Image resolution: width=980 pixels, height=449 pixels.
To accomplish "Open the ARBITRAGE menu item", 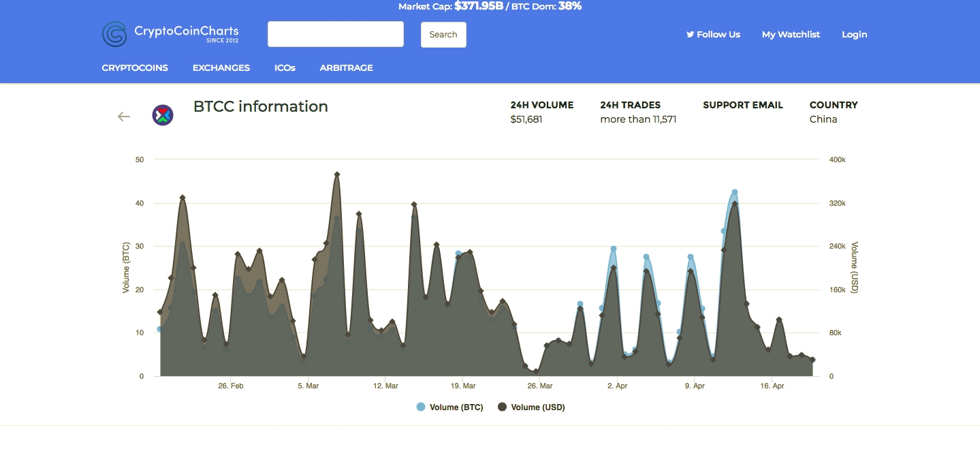I will 346,68.
